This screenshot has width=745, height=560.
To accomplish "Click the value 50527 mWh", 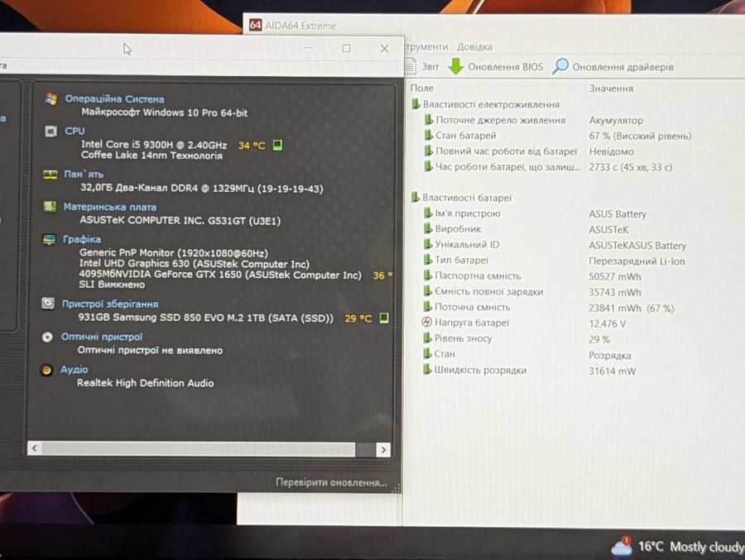I will [x=615, y=276].
